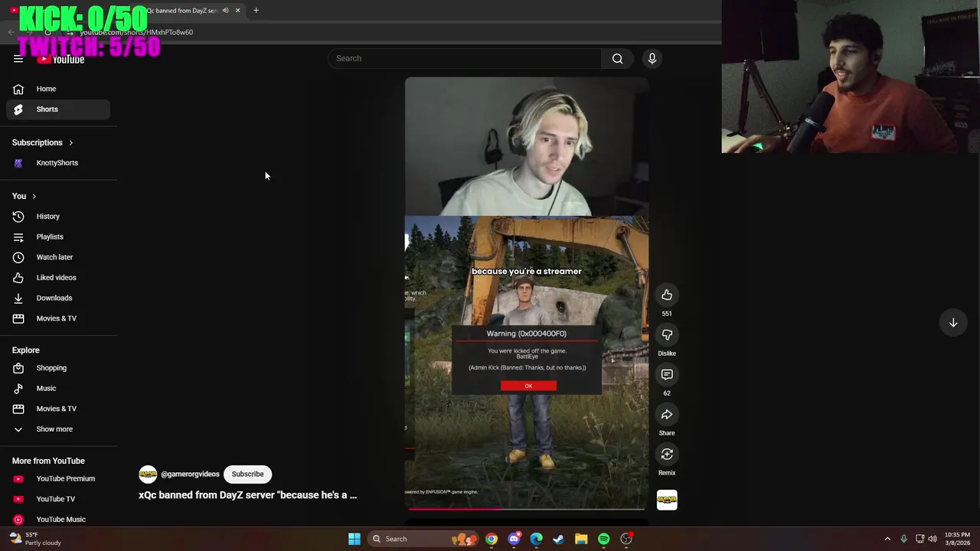Open Shopping under Explore
980x551 pixels.
click(58, 368)
